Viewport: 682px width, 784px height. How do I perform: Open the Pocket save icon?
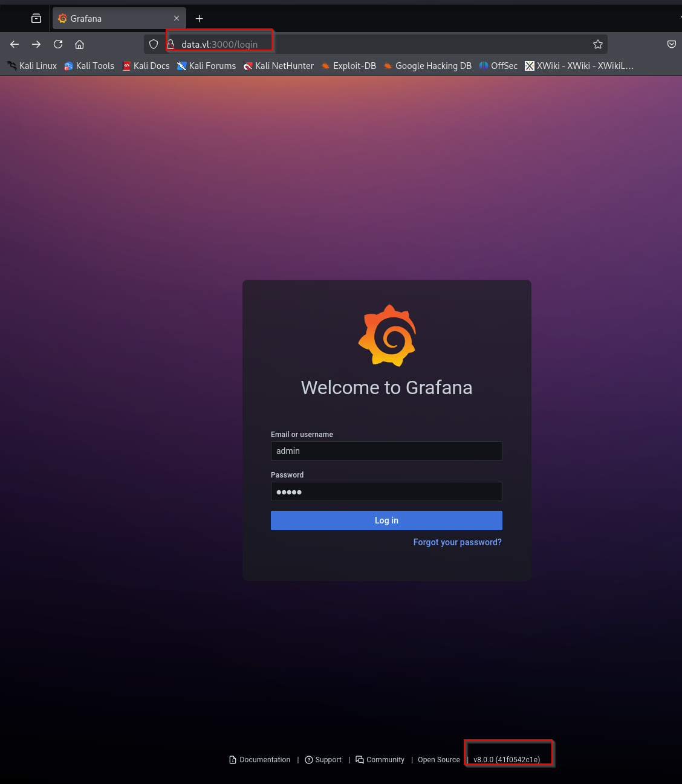click(x=672, y=44)
